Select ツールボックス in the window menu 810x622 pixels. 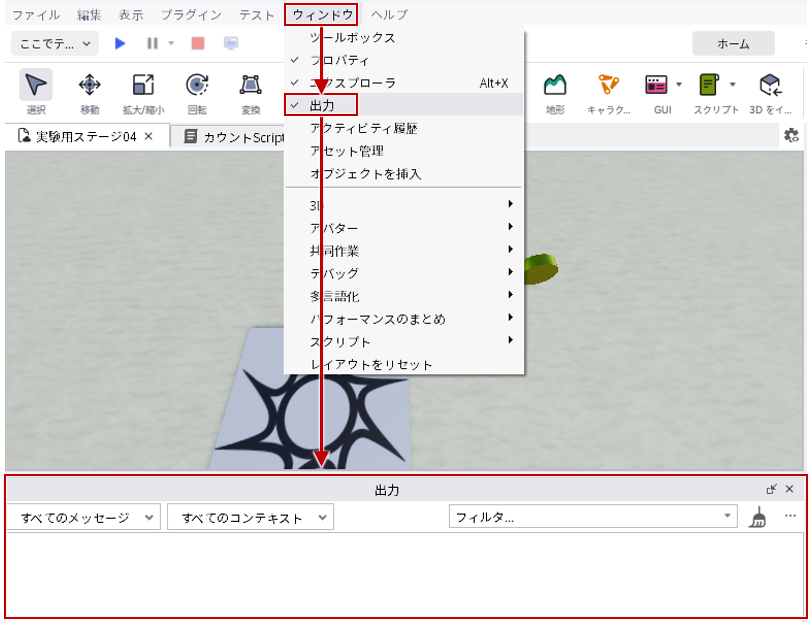pyautogui.click(x=404, y=38)
